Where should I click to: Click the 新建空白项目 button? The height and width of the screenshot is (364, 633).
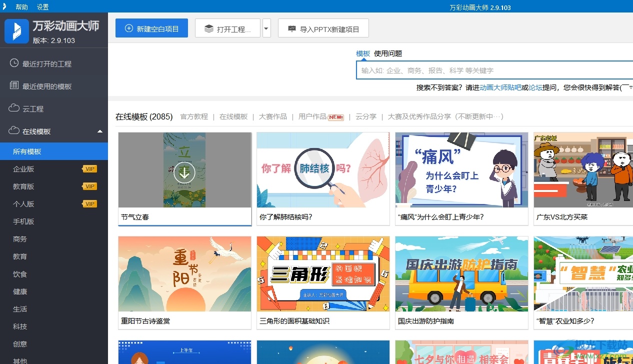[x=151, y=28]
